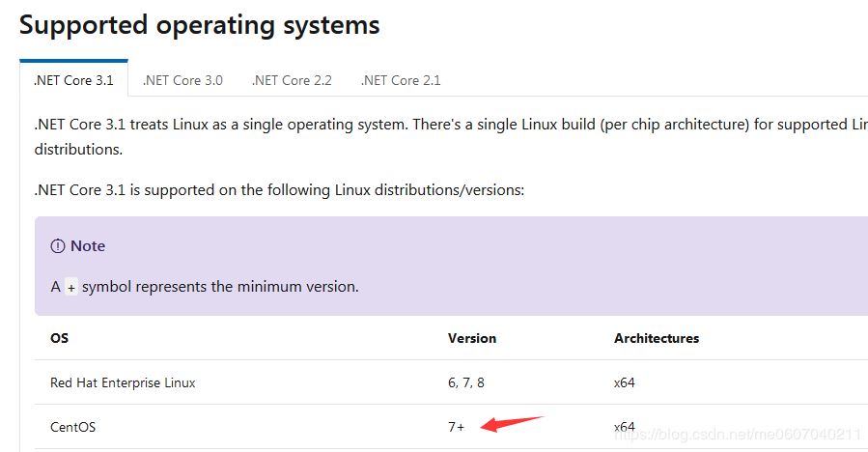Click the 6, 7, 8 version cell
This screenshot has width=868, height=452.
point(466,382)
